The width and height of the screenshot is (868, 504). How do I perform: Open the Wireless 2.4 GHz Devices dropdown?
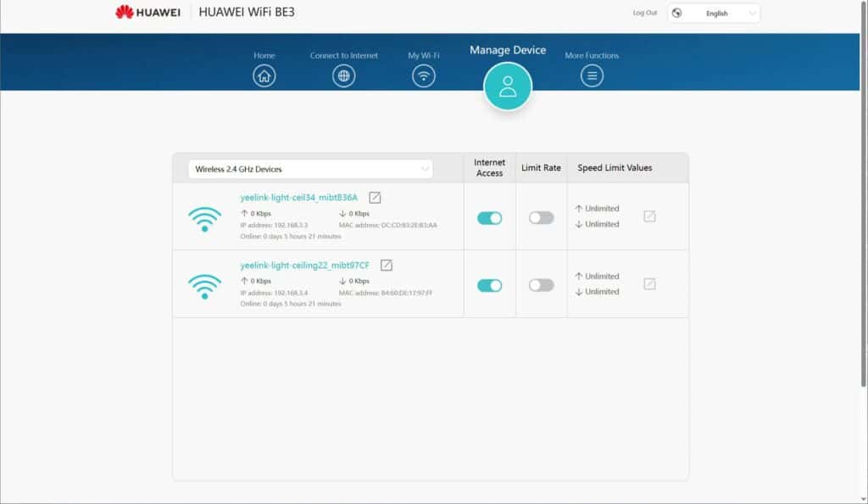click(310, 169)
